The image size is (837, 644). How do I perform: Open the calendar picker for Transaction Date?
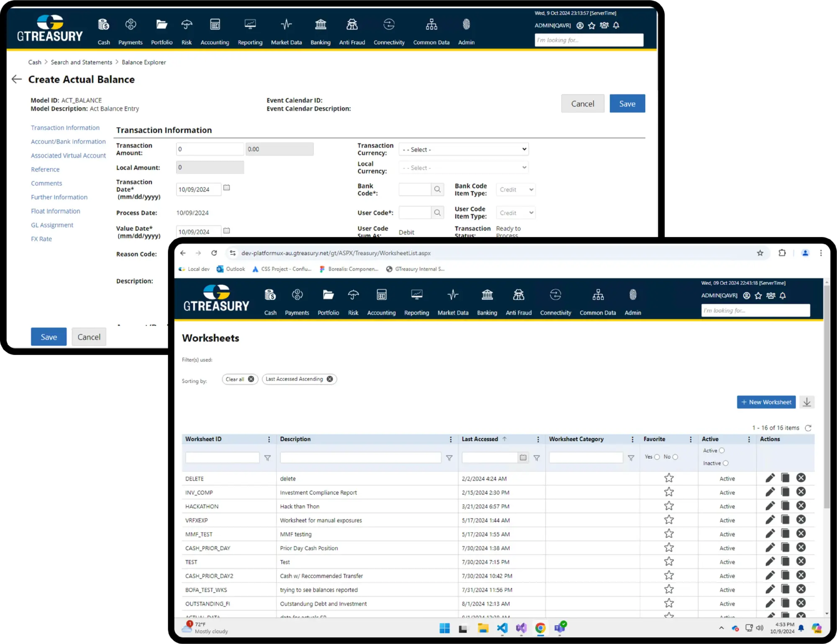click(x=226, y=188)
